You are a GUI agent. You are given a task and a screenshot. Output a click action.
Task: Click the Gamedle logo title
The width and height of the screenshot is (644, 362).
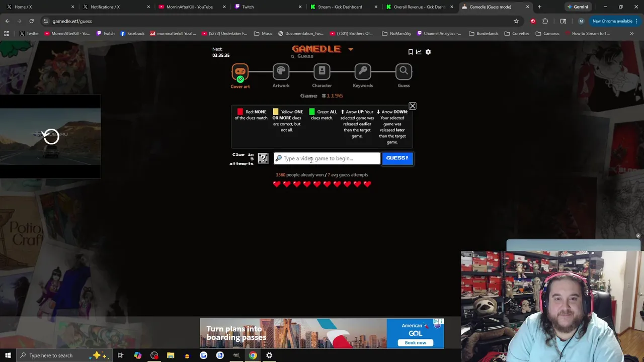[316, 49]
